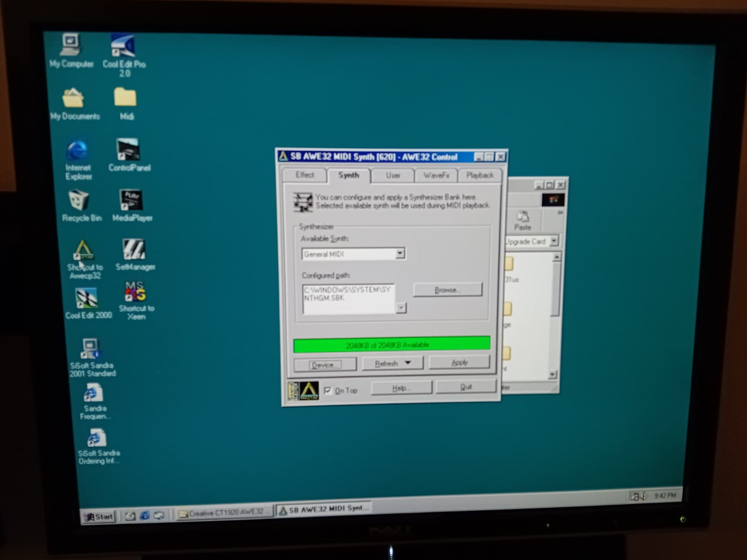Click the Cool Edit 2000 icon
Screen dimensions: 747x560
86,299
